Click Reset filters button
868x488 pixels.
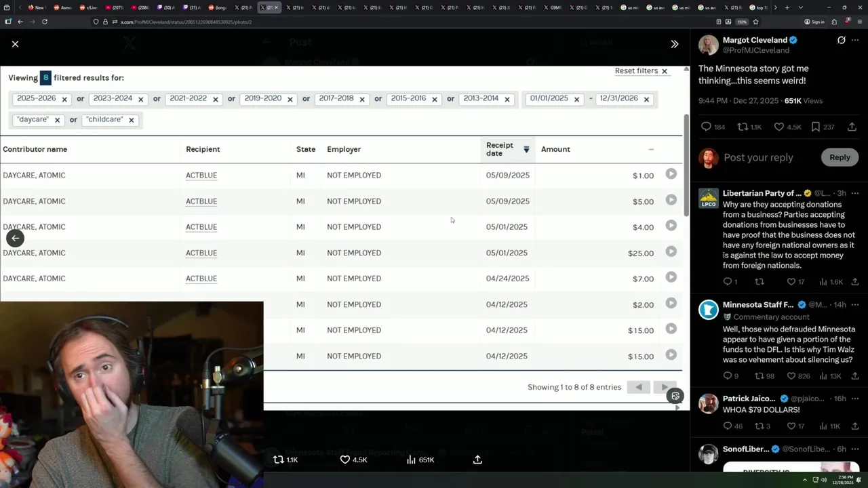click(641, 70)
